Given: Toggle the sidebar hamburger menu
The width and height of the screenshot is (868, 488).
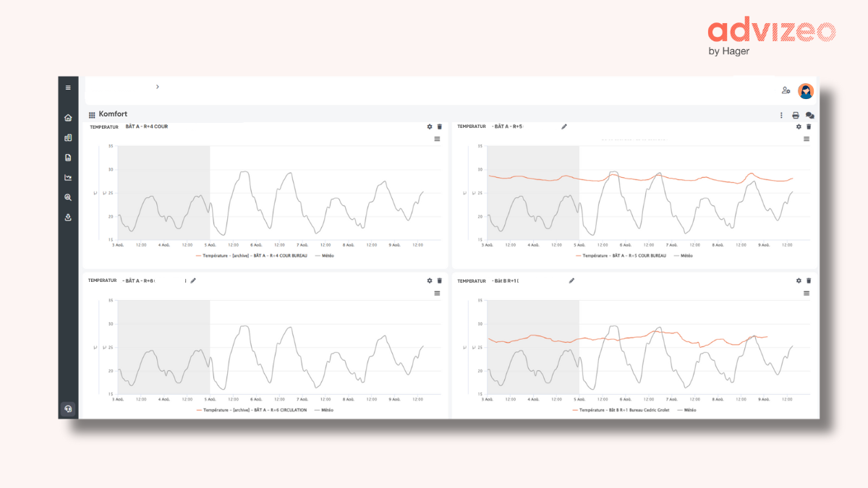Looking at the screenshot, I should pyautogui.click(x=68, y=87).
